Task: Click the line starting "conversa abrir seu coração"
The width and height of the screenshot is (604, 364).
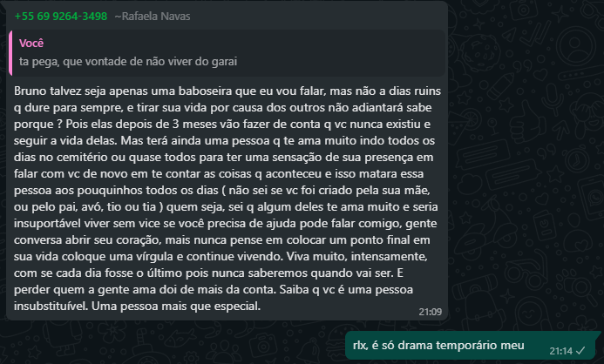Action: point(222,240)
